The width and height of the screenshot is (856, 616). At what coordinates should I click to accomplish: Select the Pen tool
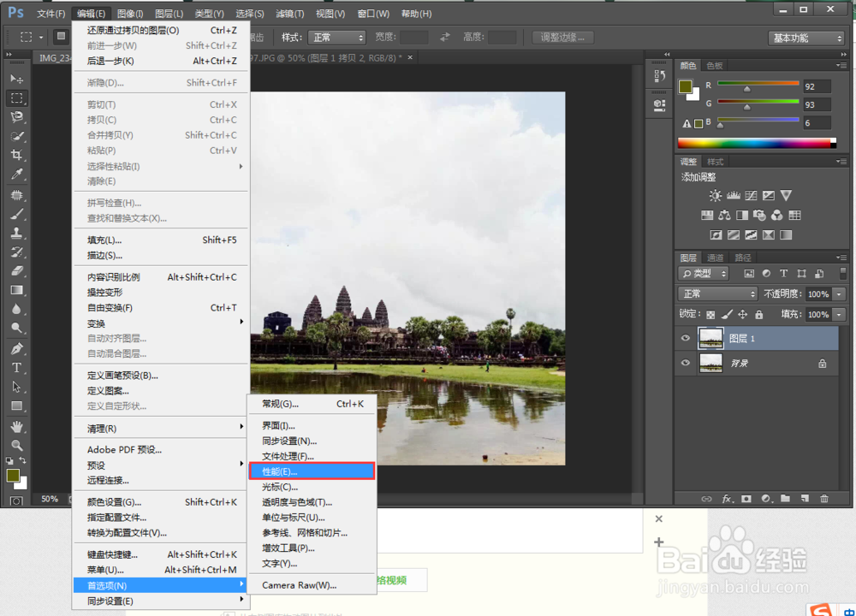click(17, 348)
